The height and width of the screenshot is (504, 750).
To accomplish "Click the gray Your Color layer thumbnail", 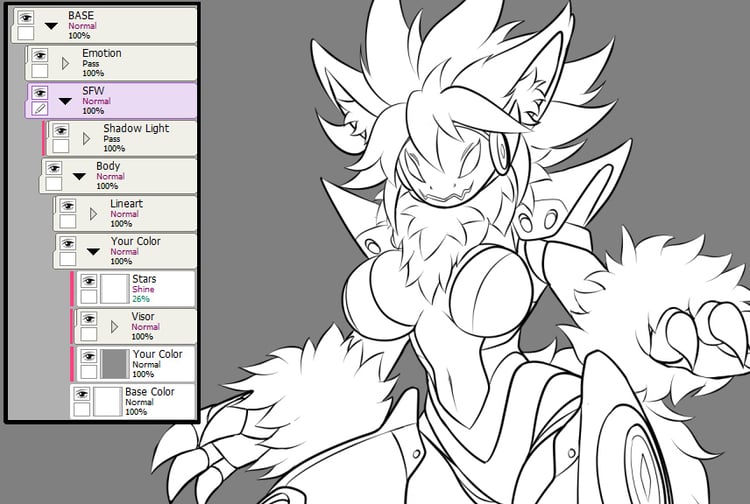I will click(x=115, y=364).
